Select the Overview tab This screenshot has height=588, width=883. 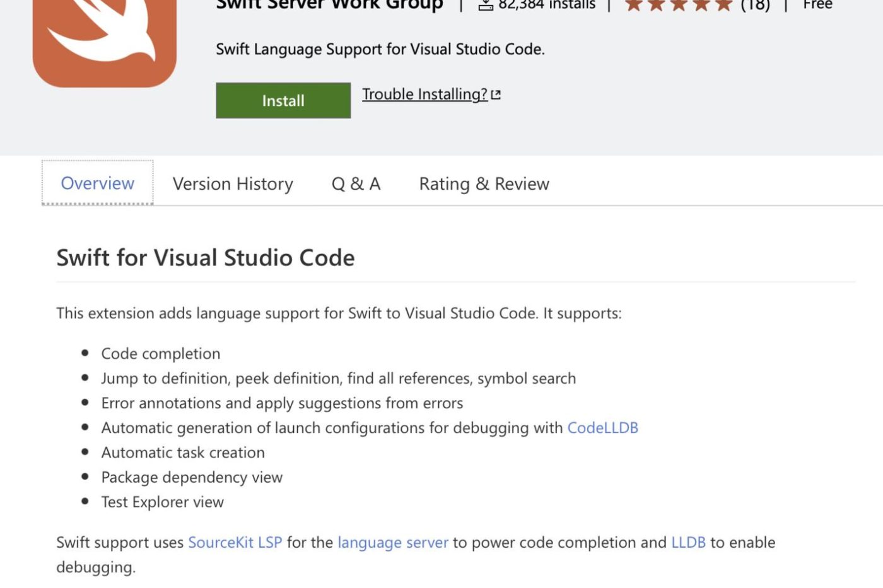96,183
